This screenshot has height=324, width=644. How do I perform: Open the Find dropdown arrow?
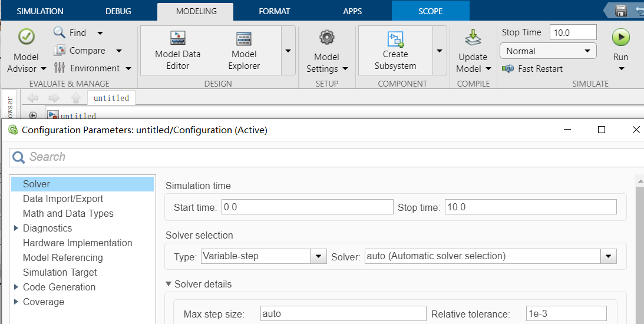point(100,33)
